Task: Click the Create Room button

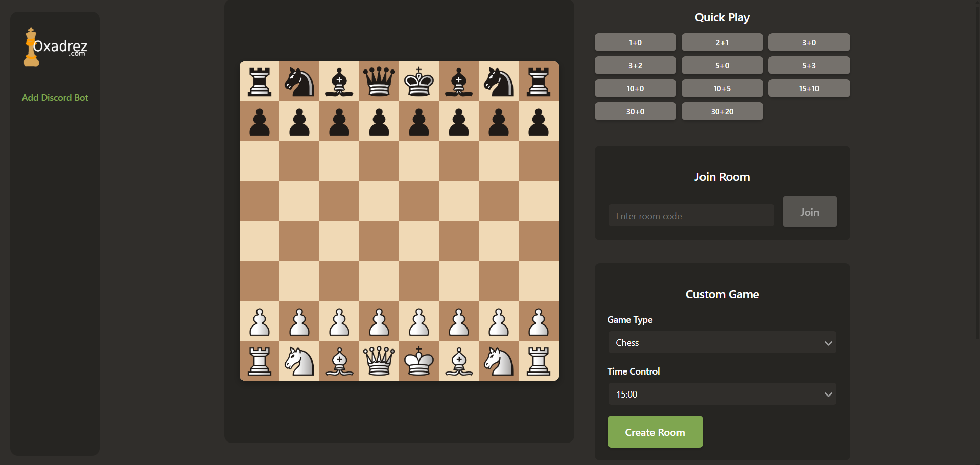Action: coord(655,432)
